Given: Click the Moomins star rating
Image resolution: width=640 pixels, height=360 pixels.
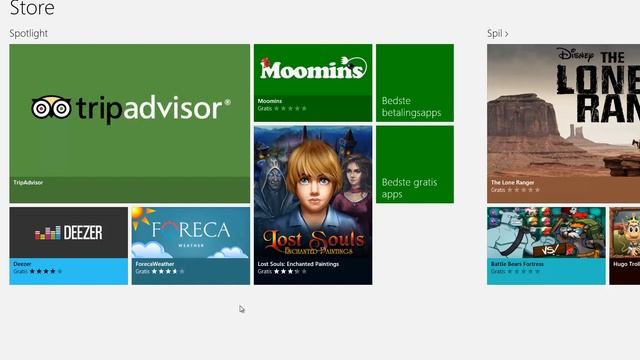Looking at the screenshot, I should (290, 109).
